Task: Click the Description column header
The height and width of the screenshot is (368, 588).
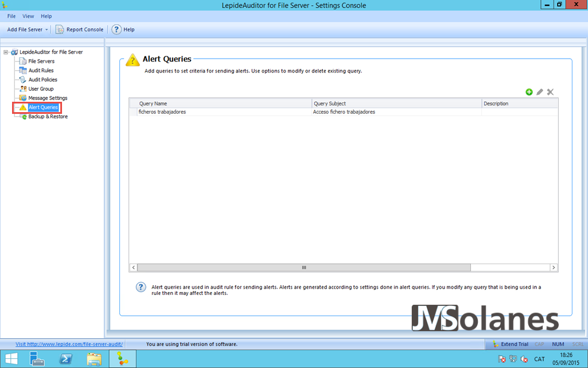Action: click(520, 103)
